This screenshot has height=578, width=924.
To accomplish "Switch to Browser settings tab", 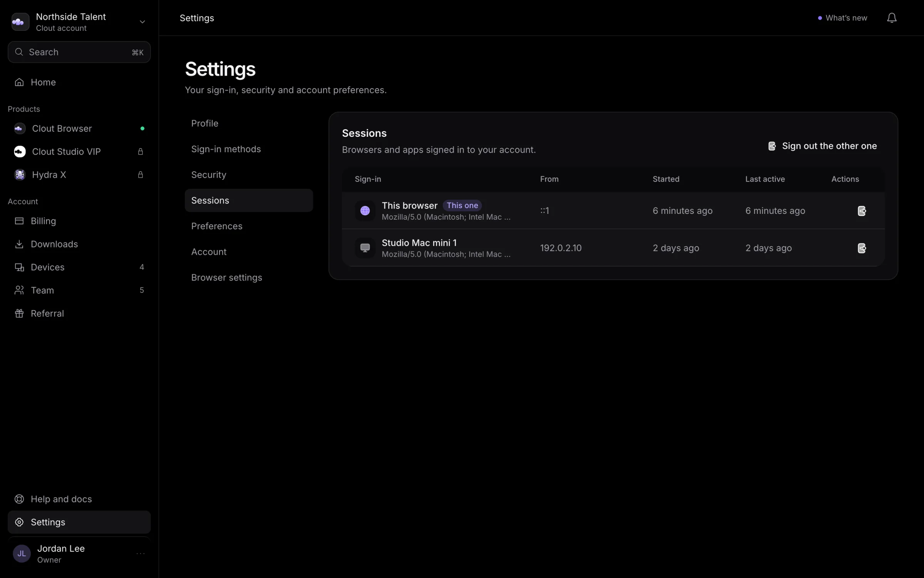I will 249,277.
